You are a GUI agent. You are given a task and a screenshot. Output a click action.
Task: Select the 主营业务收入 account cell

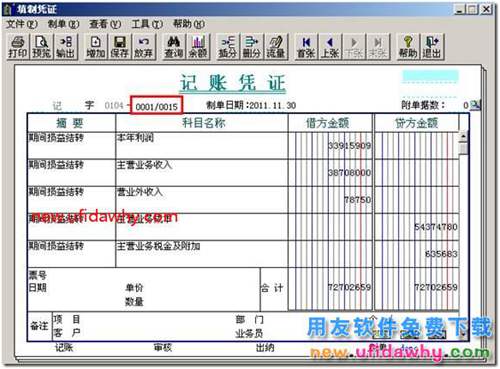click(x=202, y=173)
